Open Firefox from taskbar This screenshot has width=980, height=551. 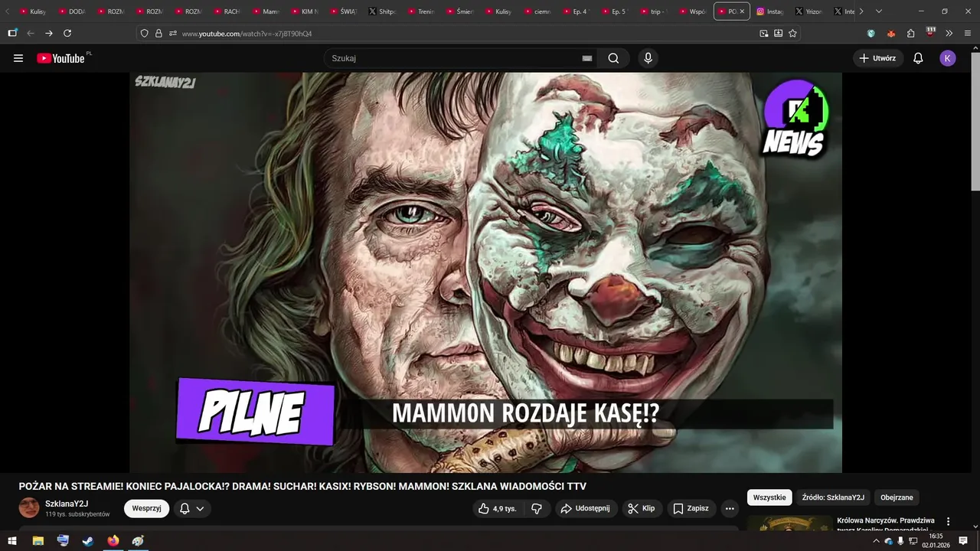[x=113, y=541]
